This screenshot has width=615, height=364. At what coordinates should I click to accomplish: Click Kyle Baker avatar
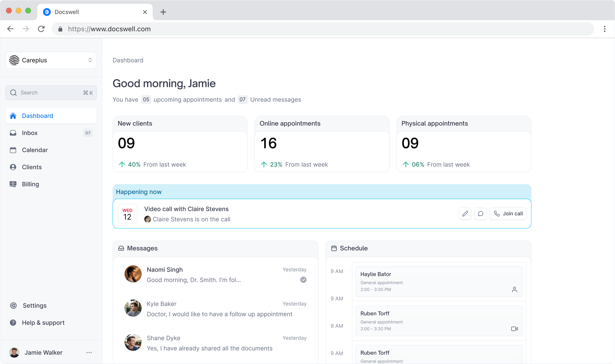[x=133, y=308]
